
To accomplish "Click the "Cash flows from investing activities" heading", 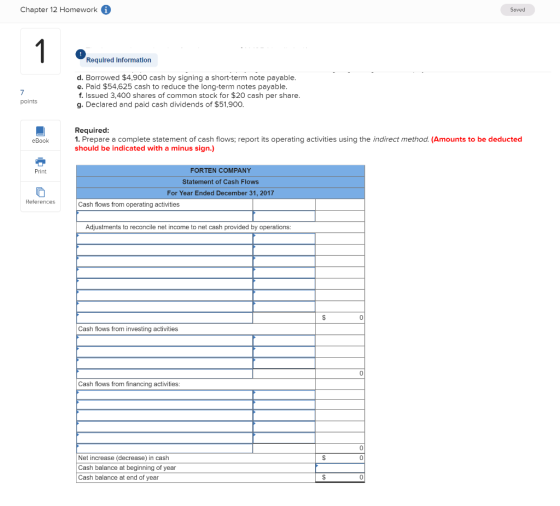I will click(x=128, y=329).
